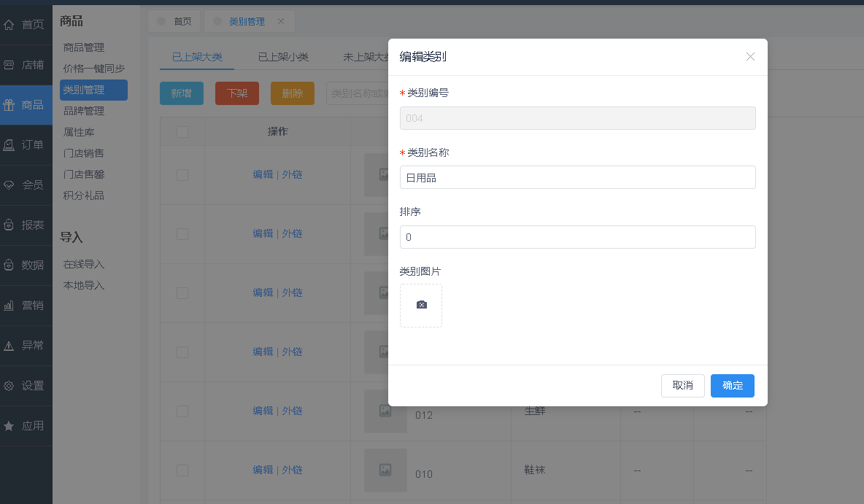The height and width of the screenshot is (504, 864).
Task: Click the 010 category code cell
Action: pyautogui.click(x=424, y=474)
